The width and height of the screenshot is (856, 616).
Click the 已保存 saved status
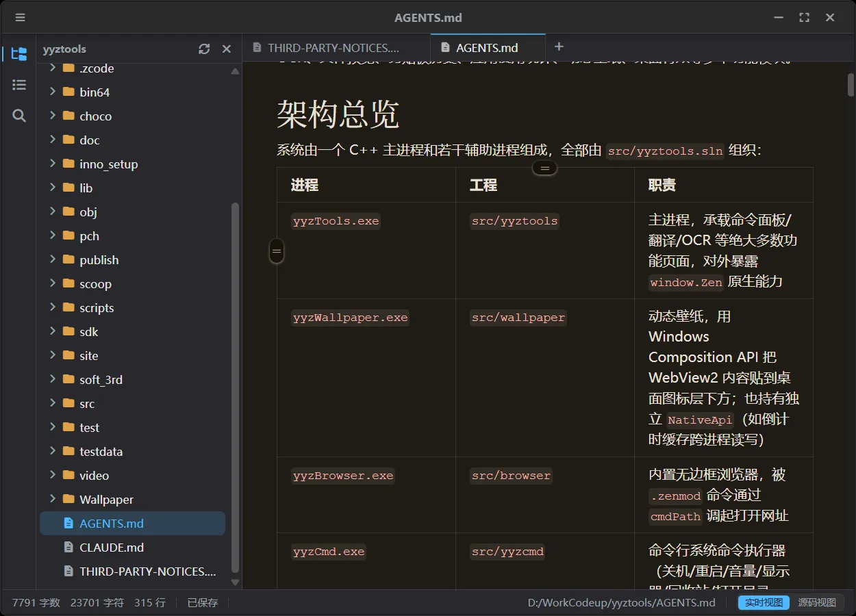[x=203, y=602]
